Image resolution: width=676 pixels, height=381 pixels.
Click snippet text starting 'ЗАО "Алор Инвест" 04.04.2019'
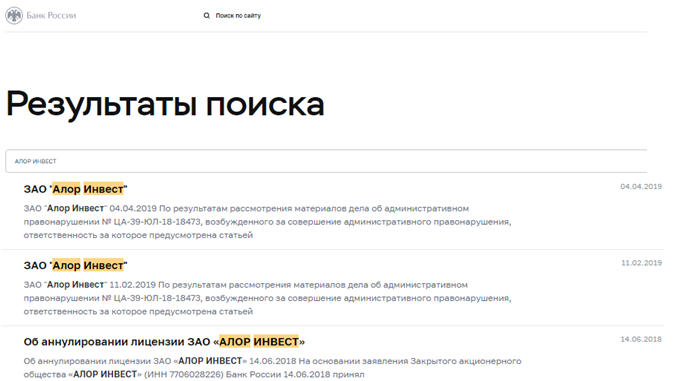pyautogui.click(x=267, y=222)
